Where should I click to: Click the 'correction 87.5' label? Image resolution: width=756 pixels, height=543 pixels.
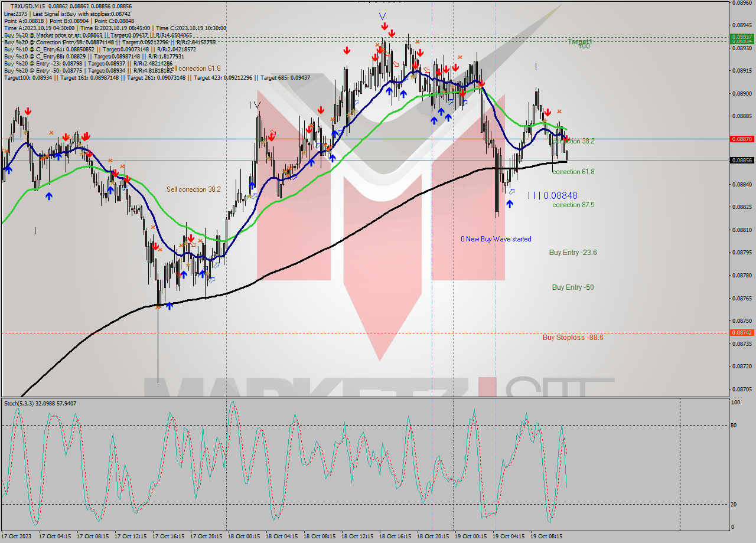(573, 205)
